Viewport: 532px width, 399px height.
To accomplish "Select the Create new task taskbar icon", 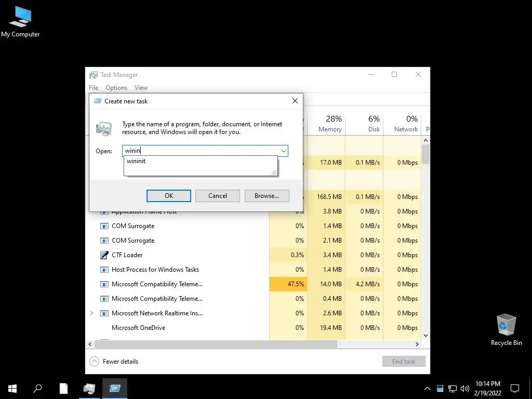I will click(x=115, y=389).
